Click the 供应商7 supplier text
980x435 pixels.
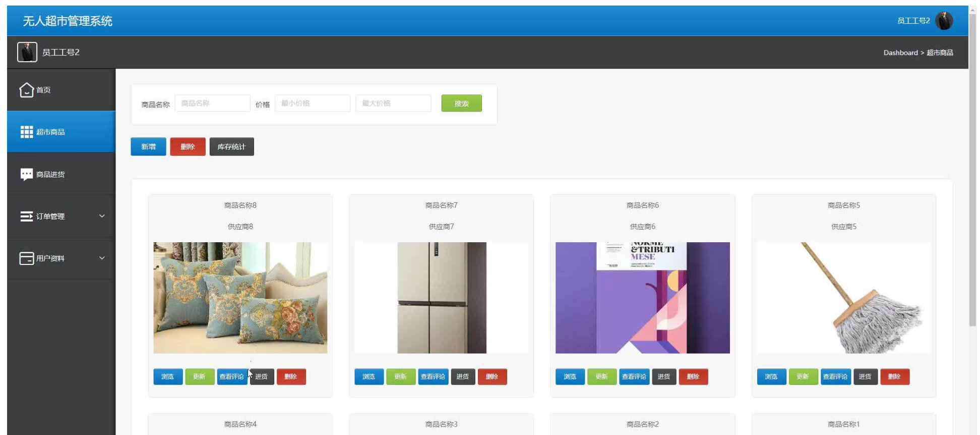coord(442,227)
